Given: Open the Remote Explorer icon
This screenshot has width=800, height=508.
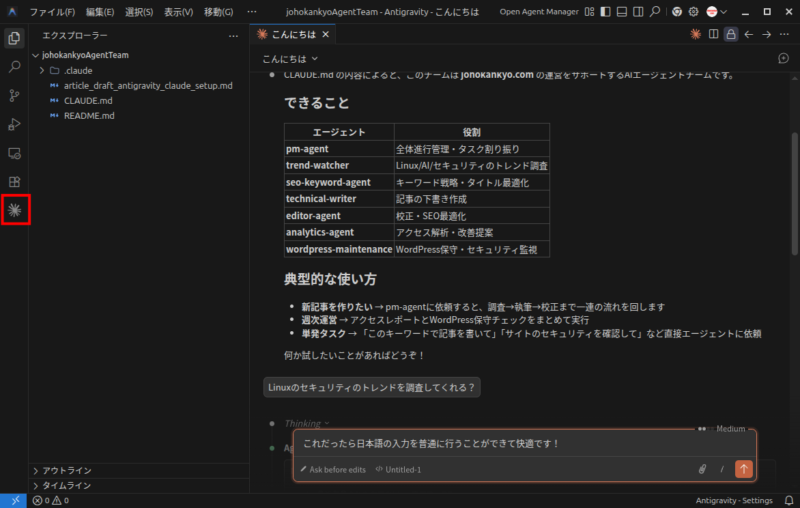Looking at the screenshot, I should [15, 154].
